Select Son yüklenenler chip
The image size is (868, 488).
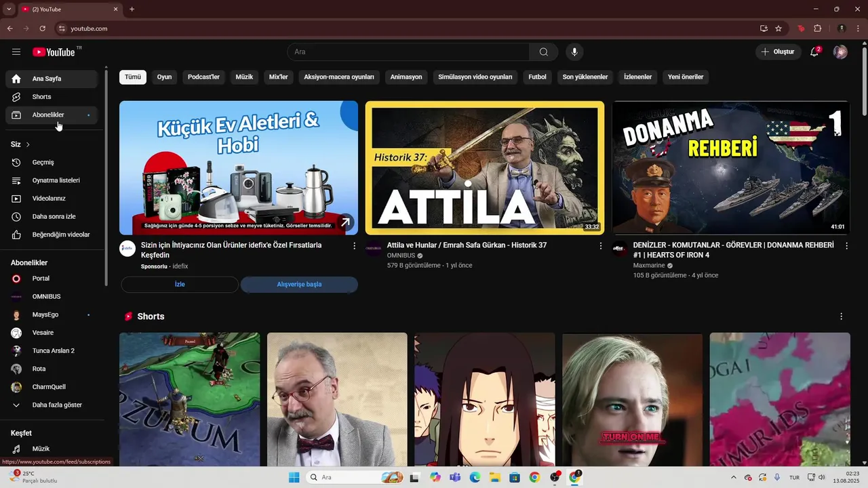pos(585,77)
